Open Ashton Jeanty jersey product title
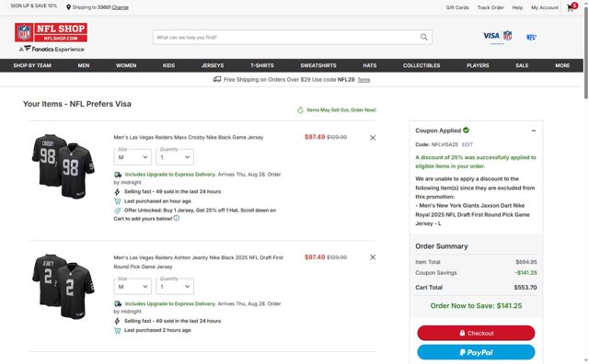 (199, 262)
